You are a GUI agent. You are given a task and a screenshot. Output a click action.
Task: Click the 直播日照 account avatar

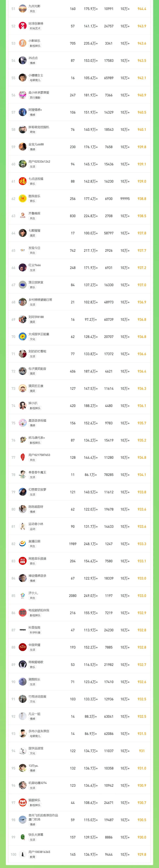coord(23,544)
